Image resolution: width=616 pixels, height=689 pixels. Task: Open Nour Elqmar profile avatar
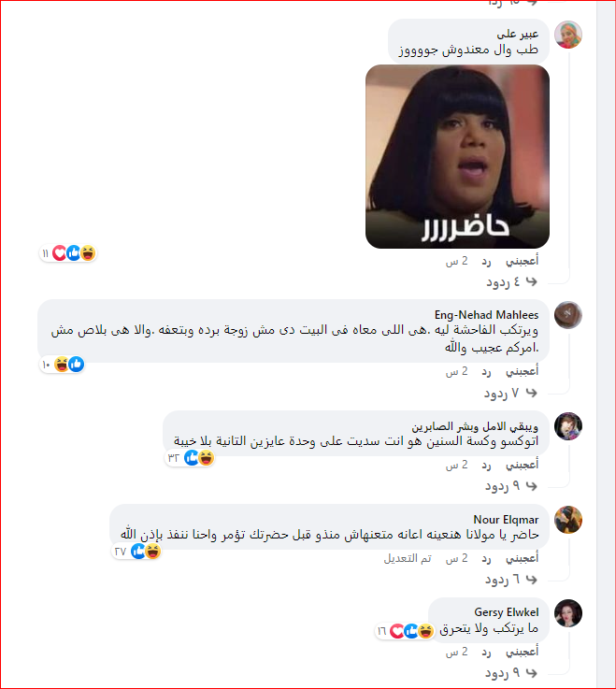tap(567, 520)
